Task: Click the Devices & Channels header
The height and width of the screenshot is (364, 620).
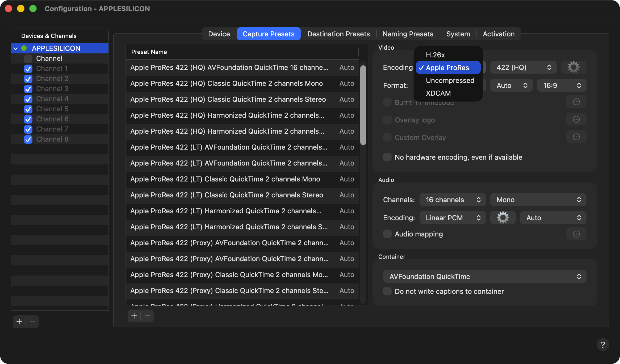Action: tap(60, 36)
